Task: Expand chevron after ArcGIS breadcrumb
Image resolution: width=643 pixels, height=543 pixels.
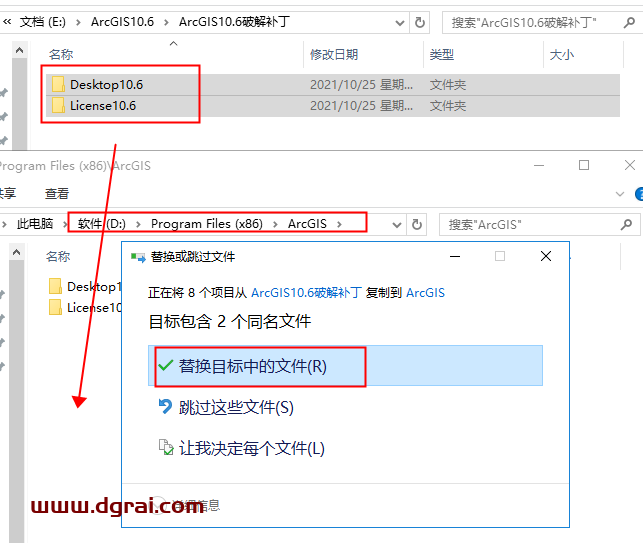Action: 339,224
